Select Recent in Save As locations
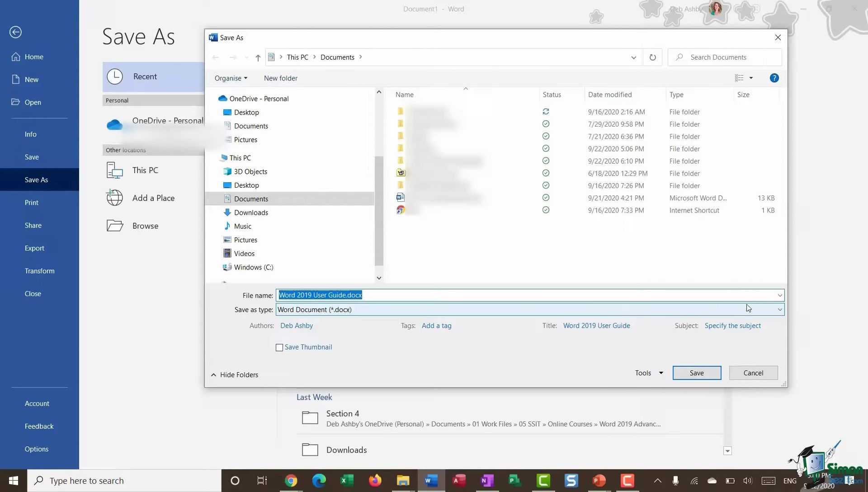868x492 pixels. coord(154,77)
